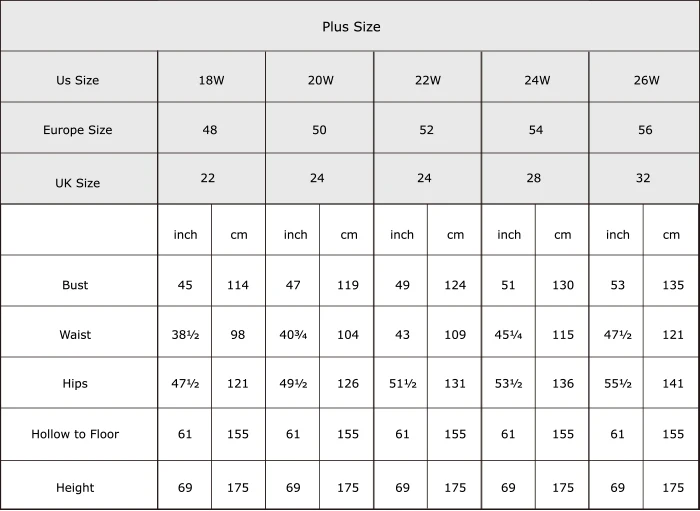
Task: Select the 26W US size cell
Action: 646,80
